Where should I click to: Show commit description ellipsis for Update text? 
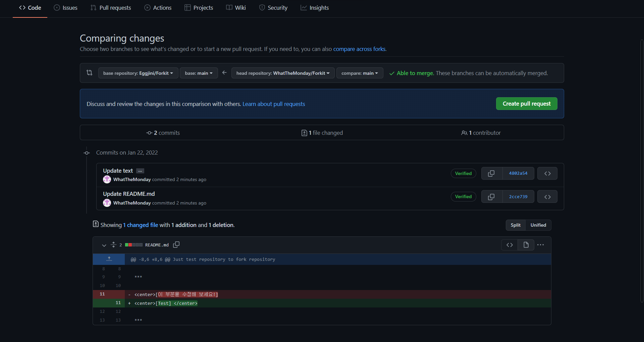[x=140, y=171]
